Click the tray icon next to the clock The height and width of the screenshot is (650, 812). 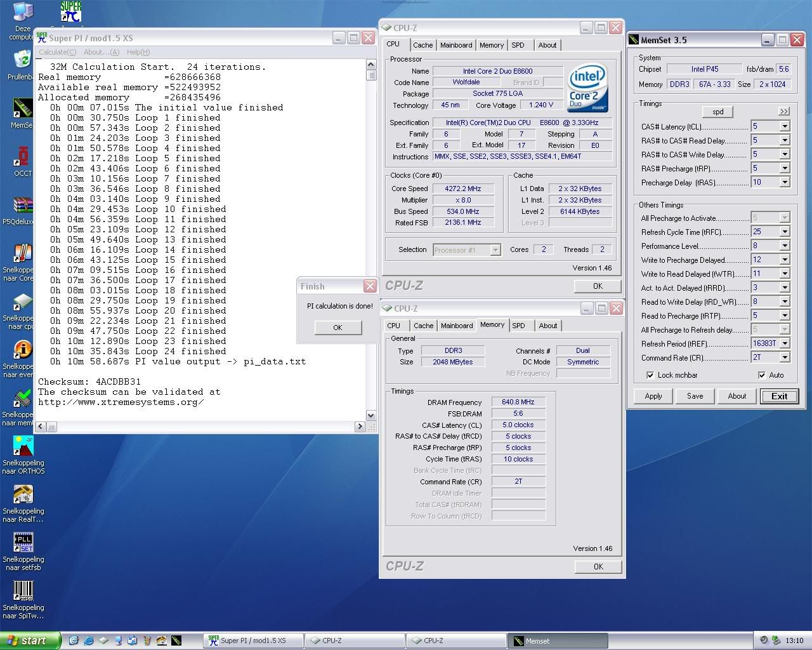click(777, 640)
